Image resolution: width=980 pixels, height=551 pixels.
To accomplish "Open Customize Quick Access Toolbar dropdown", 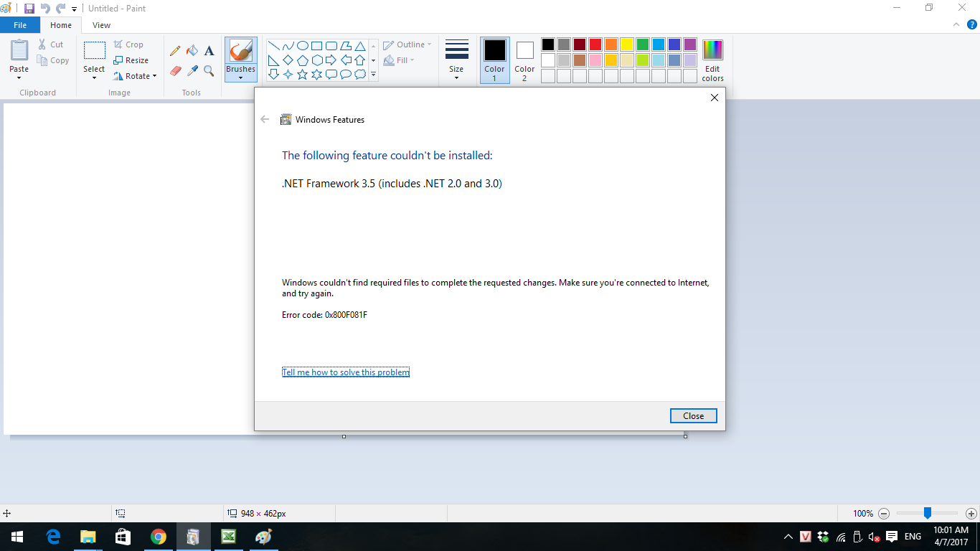I will coord(74,9).
